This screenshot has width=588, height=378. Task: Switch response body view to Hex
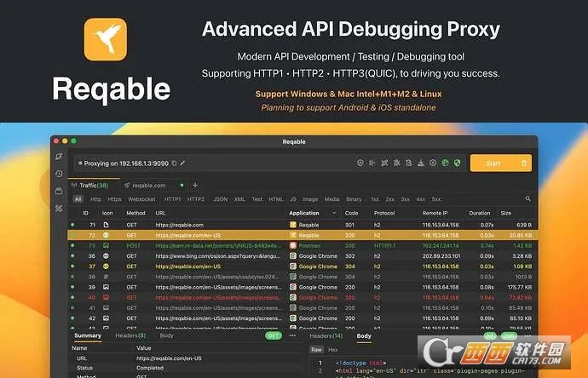[x=333, y=350]
